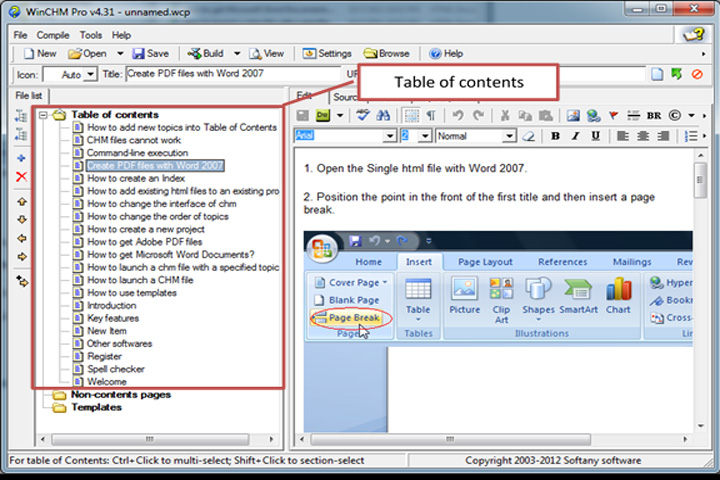
Task: Click the move up arrow icon
Action: pyautogui.click(x=22, y=202)
